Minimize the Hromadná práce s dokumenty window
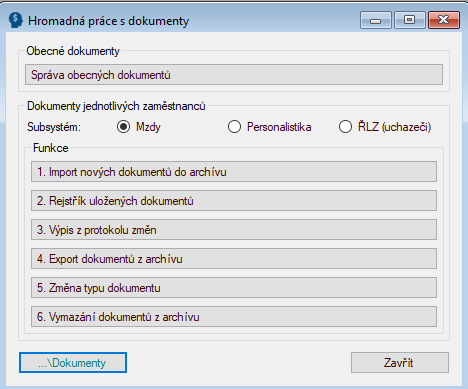Screen dimensions: 468x389 [x=376, y=20]
